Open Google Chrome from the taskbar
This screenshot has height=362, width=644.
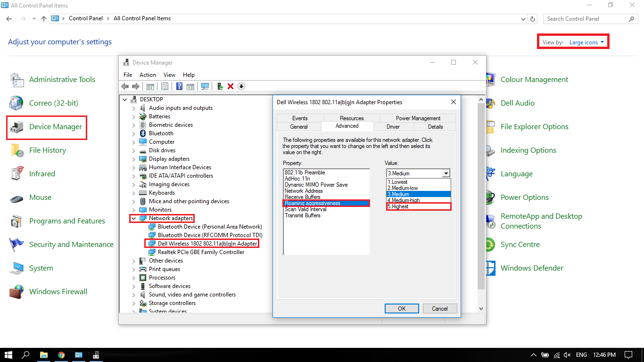click(61, 355)
